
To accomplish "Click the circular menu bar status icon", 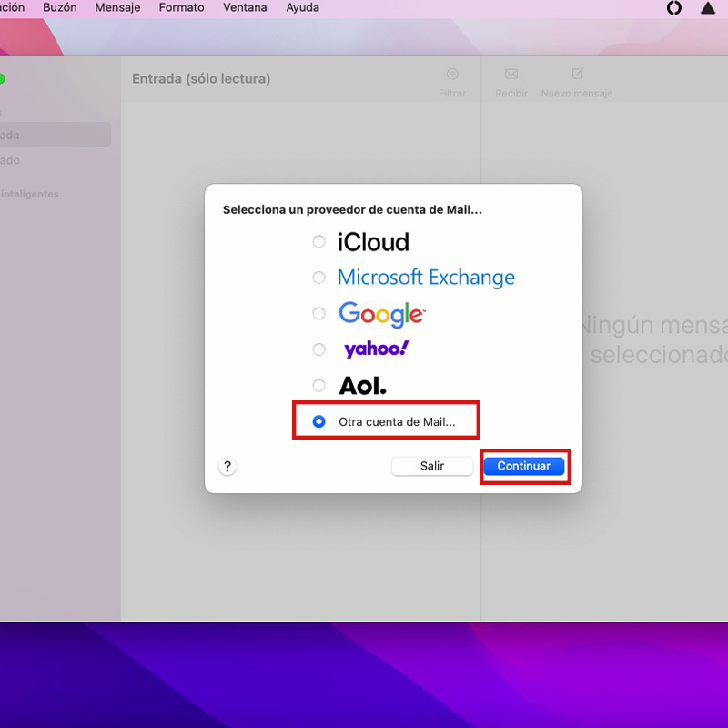I will tap(674, 8).
